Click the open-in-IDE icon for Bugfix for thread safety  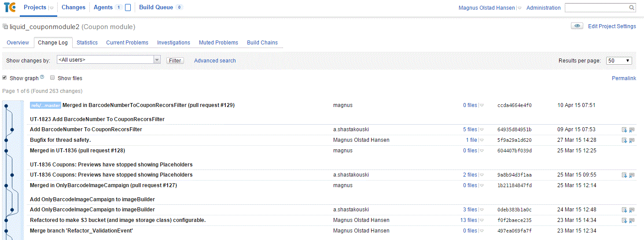click(x=632, y=140)
